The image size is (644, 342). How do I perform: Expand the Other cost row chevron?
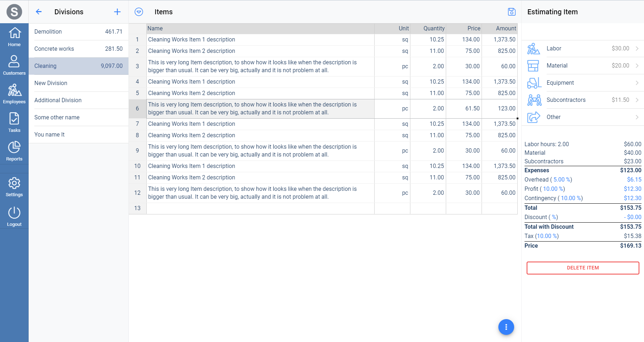[637, 117]
